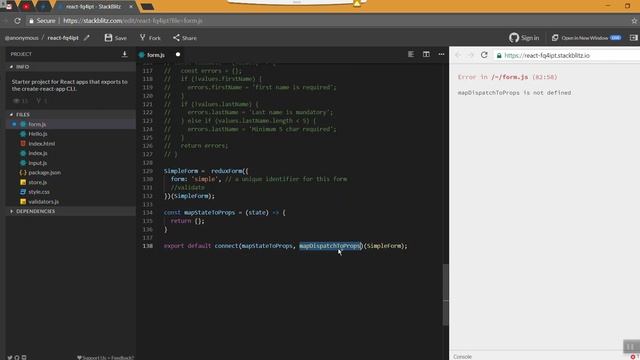Open the Share option

point(184,38)
